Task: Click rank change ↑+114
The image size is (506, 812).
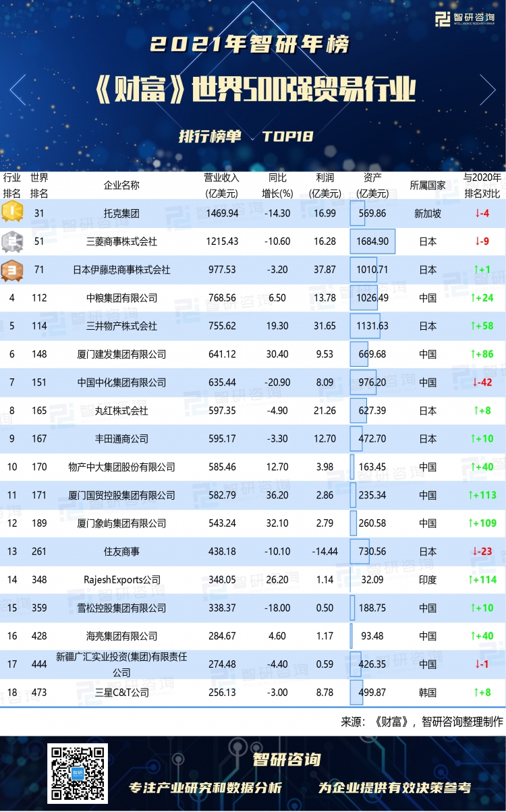Action: tap(482, 579)
